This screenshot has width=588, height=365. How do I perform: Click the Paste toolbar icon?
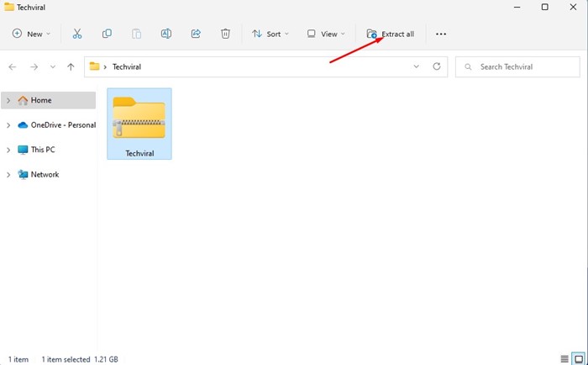pyautogui.click(x=136, y=34)
